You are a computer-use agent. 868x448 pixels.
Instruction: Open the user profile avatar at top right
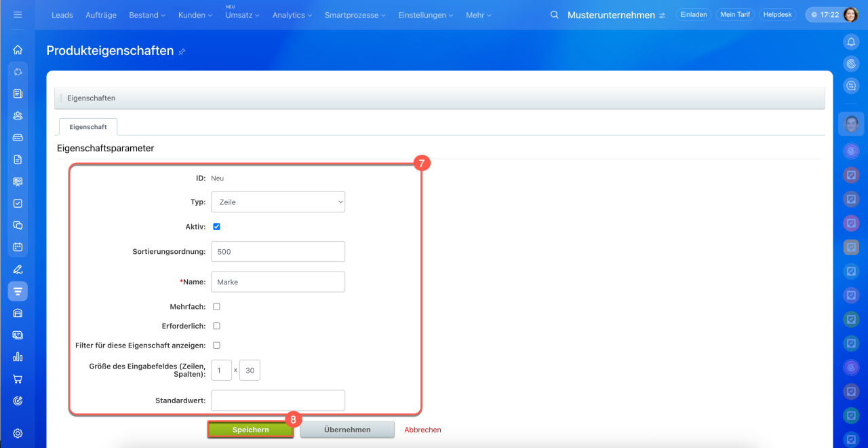pyautogui.click(x=850, y=14)
